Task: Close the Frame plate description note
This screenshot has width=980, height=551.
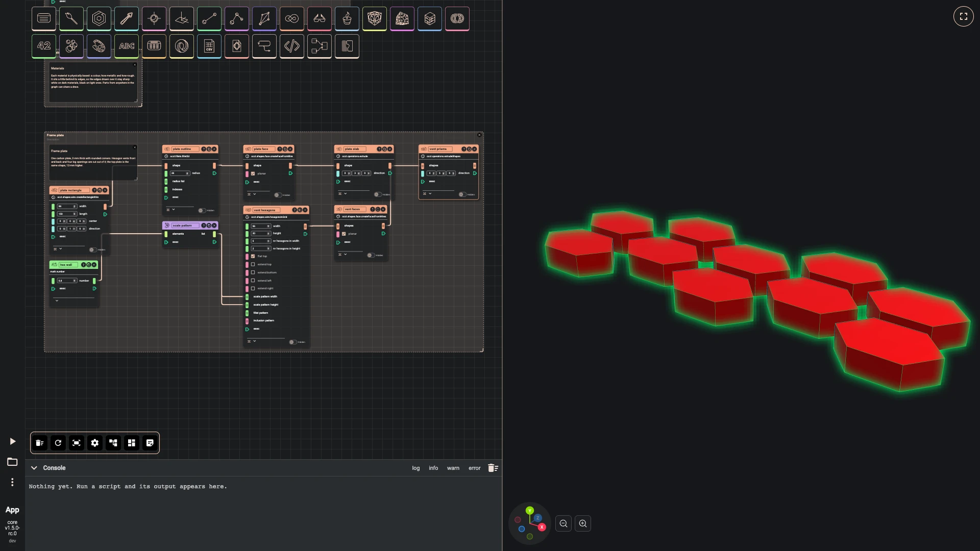Action: click(135, 147)
